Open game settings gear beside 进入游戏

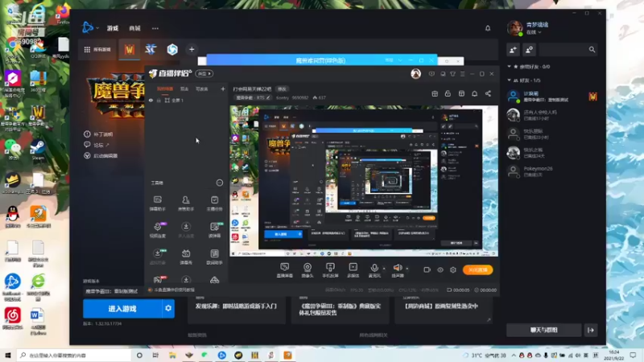click(168, 309)
